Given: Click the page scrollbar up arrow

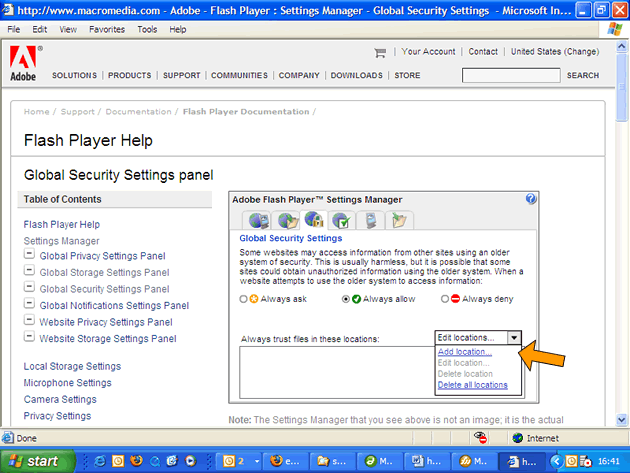Looking at the screenshot, I should click(x=621, y=47).
